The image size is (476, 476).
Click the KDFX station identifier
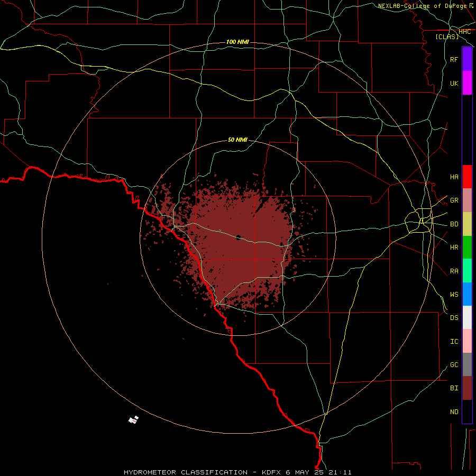coord(271,472)
